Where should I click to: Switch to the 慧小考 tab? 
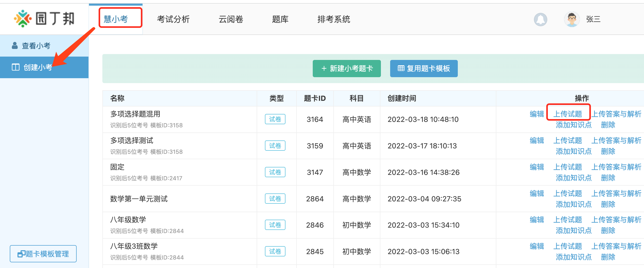[x=116, y=19]
